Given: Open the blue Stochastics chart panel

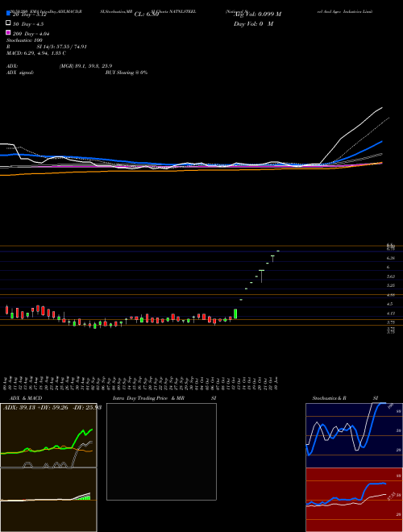Looking at the screenshot, I should (354, 435).
